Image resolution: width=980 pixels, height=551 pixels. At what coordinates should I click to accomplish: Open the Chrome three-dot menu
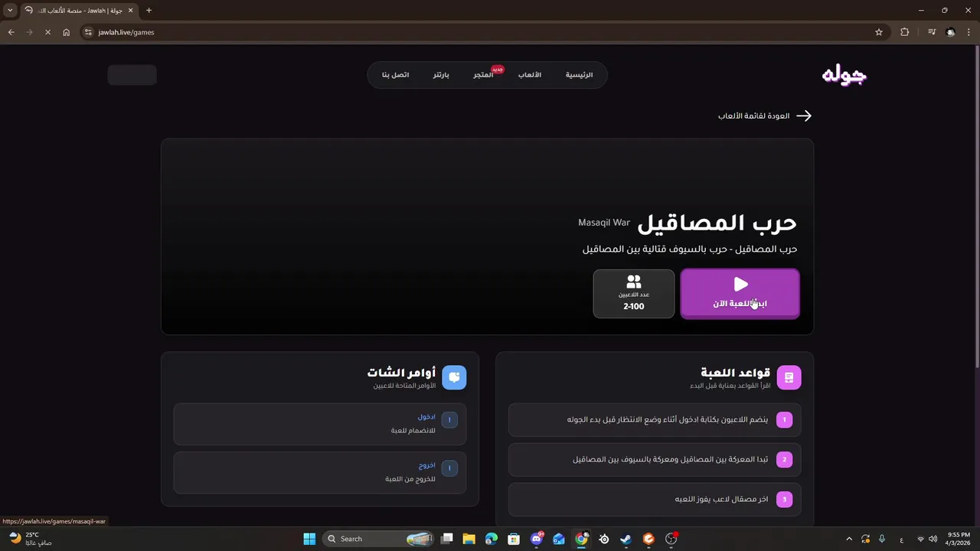coord(969,32)
